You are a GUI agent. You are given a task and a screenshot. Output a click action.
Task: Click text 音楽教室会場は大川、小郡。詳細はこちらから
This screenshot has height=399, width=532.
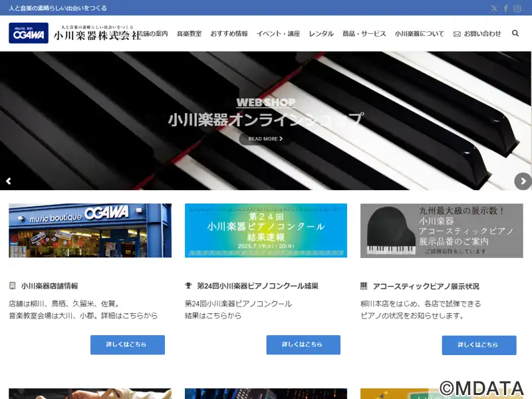pos(83,315)
